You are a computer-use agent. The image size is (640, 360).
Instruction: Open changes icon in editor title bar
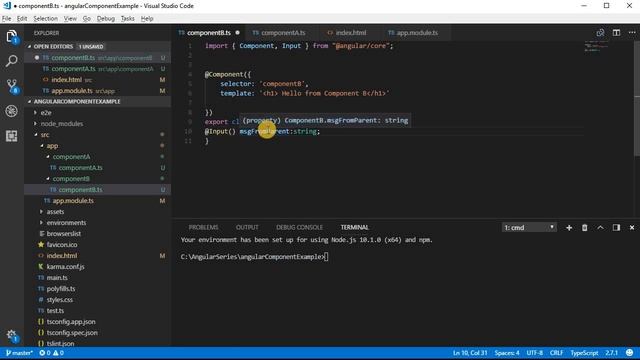coord(600,33)
